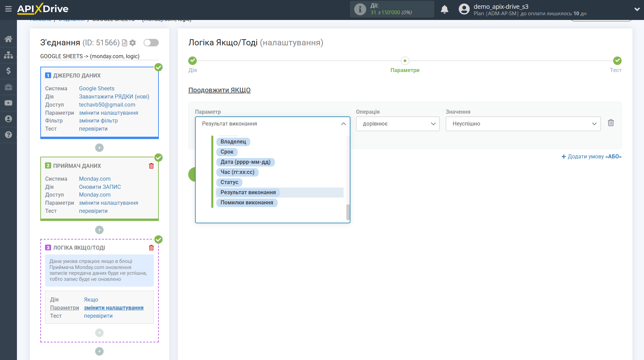Delete the data receiver block
This screenshot has height=360, width=644.
pos(151,166)
